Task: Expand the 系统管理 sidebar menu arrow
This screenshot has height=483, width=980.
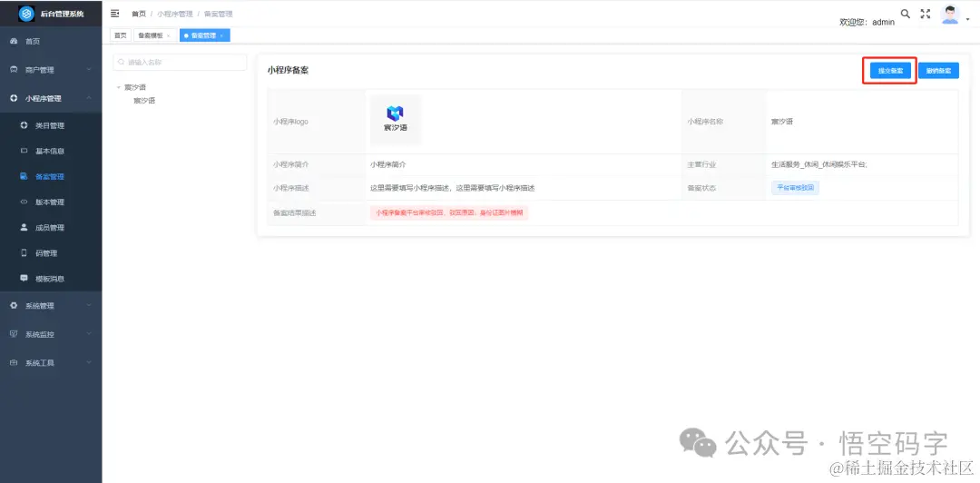Action: pyautogui.click(x=89, y=305)
